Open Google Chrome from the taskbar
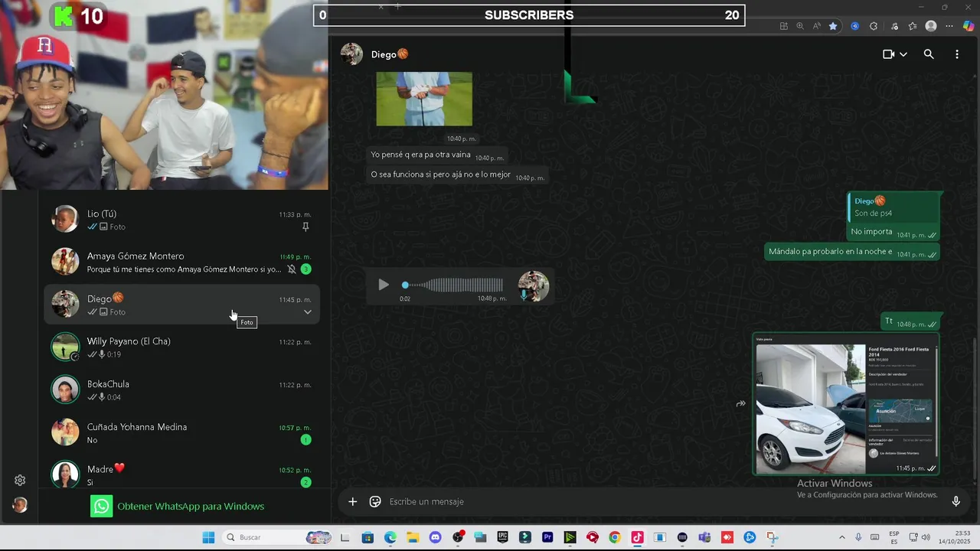This screenshot has width=980, height=551. [614, 537]
